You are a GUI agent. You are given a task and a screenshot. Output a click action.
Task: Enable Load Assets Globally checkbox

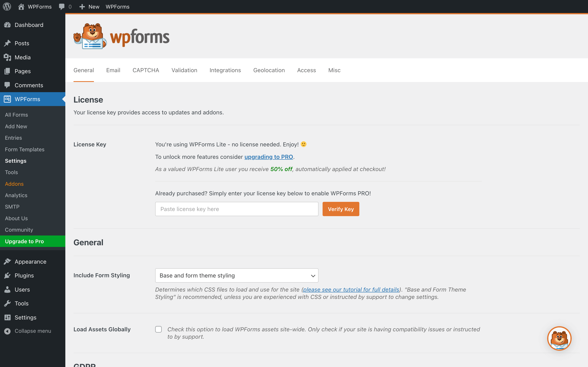click(159, 329)
